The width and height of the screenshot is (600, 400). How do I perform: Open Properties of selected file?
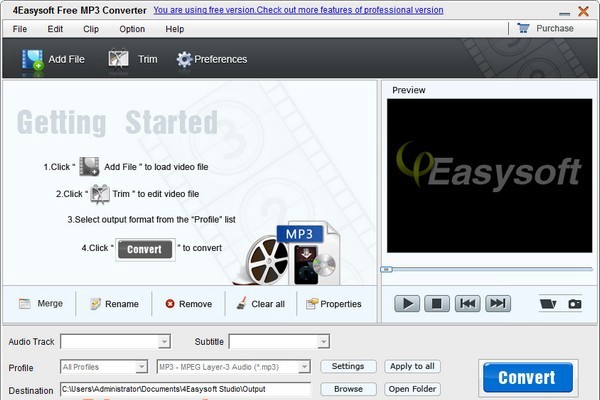point(333,304)
